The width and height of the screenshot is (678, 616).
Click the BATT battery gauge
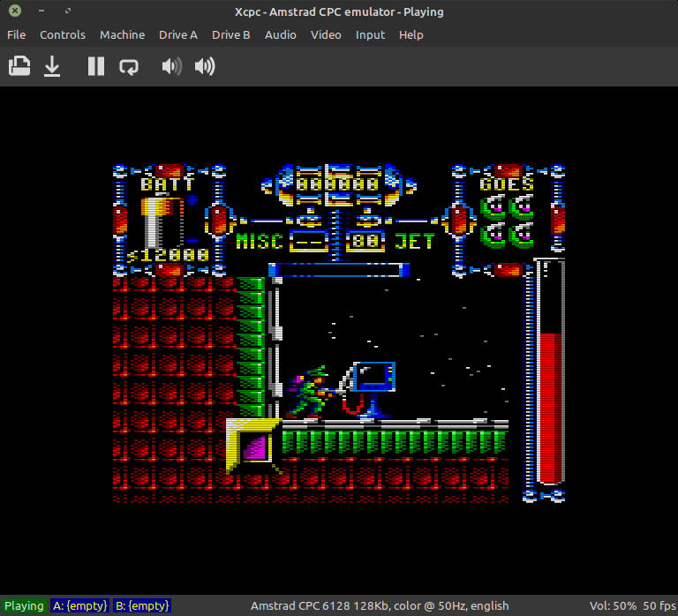[x=164, y=222]
